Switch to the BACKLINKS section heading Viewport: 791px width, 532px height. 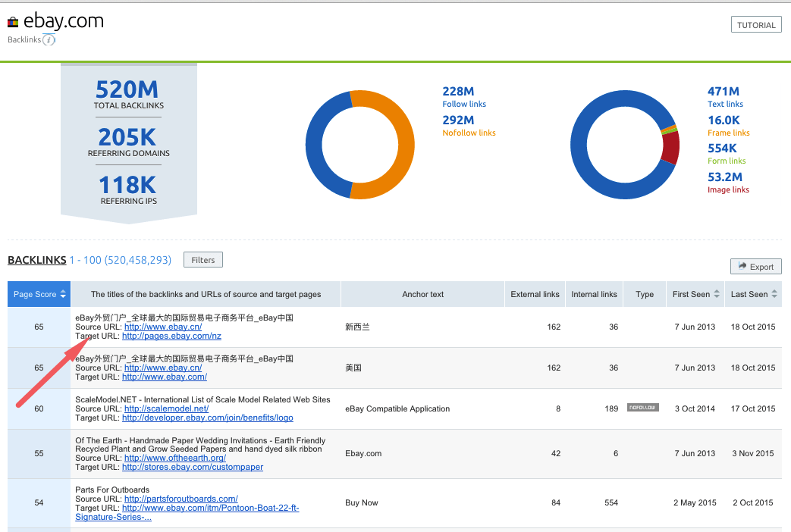pos(36,260)
